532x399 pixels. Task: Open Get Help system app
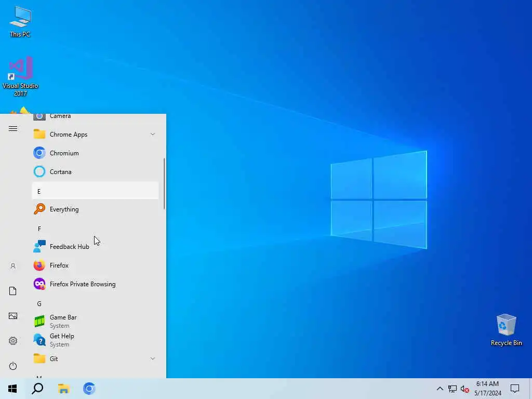(x=96, y=340)
